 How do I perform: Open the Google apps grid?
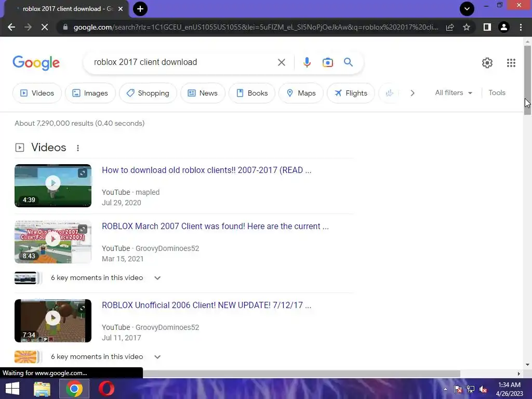click(x=511, y=63)
